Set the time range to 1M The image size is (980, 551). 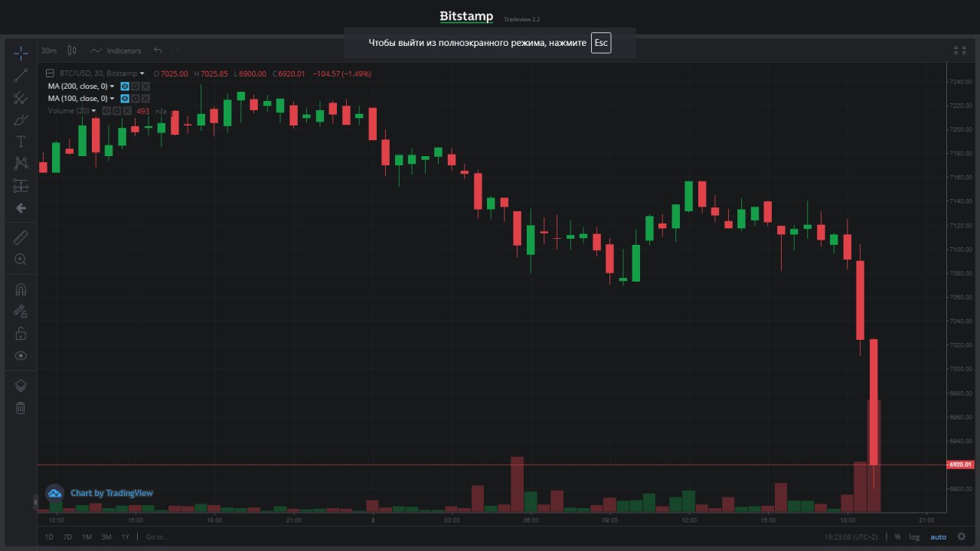pos(87,536)
